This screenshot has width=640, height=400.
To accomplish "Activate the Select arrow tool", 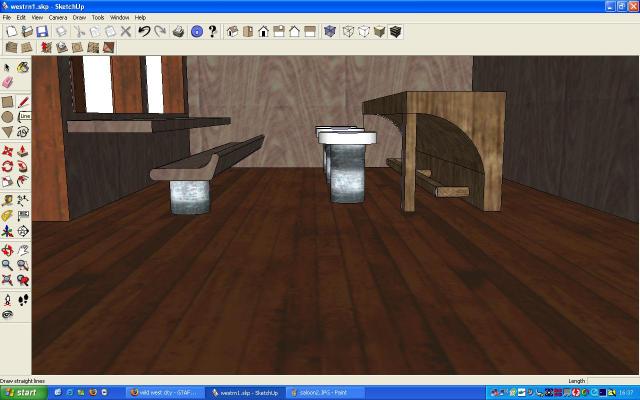I will click(x=8, y=68).
